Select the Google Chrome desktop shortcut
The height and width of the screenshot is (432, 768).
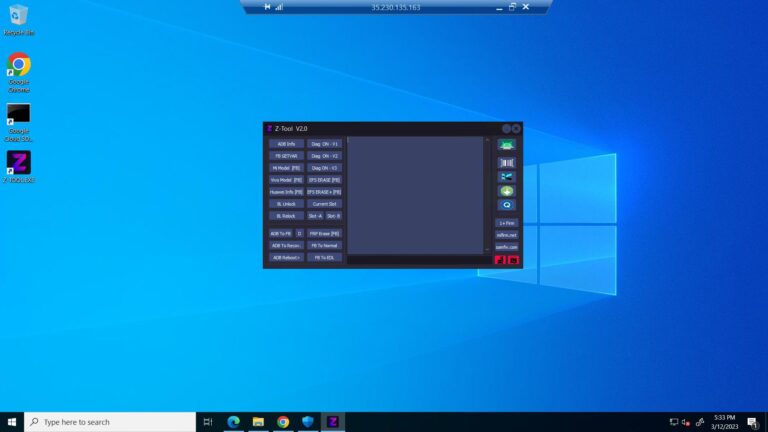[19, 72]
